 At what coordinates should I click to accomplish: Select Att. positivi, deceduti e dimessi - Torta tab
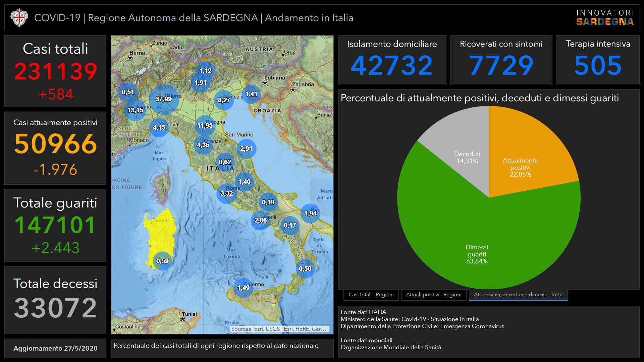point(518,295)
